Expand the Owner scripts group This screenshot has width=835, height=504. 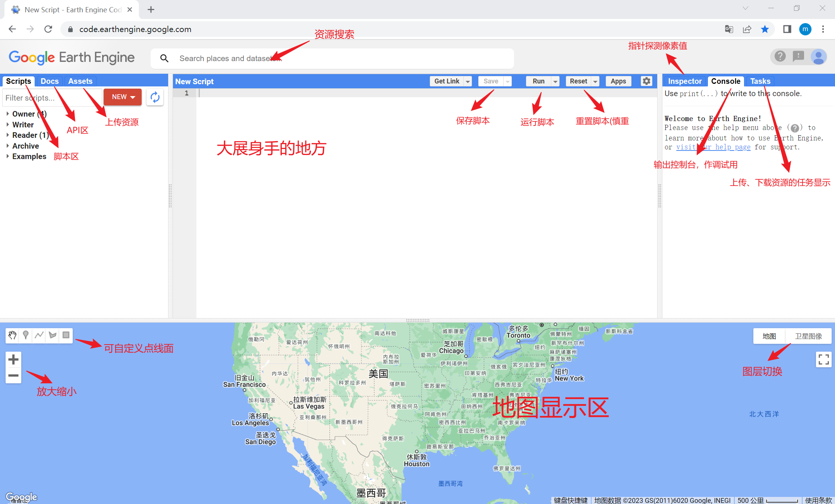9,114
